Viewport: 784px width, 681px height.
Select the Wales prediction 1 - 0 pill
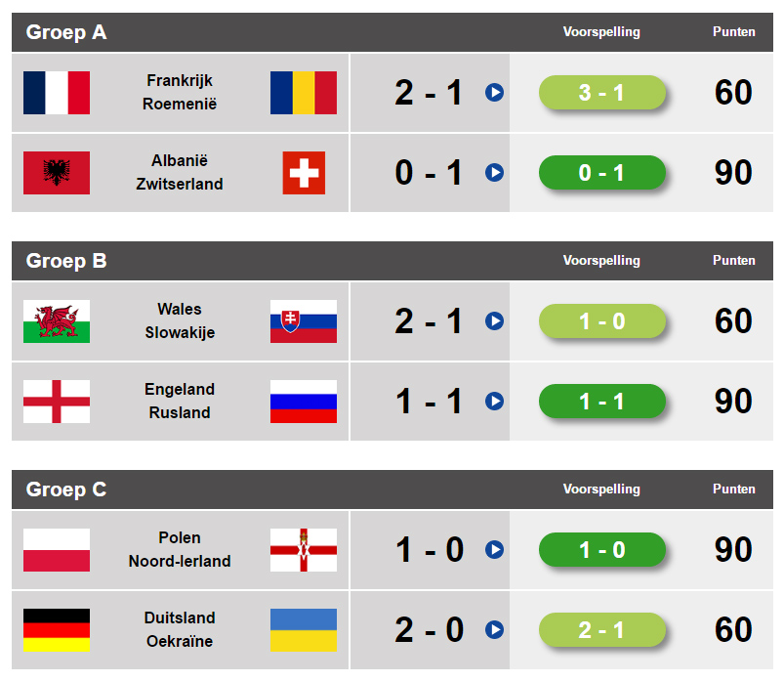601,321
